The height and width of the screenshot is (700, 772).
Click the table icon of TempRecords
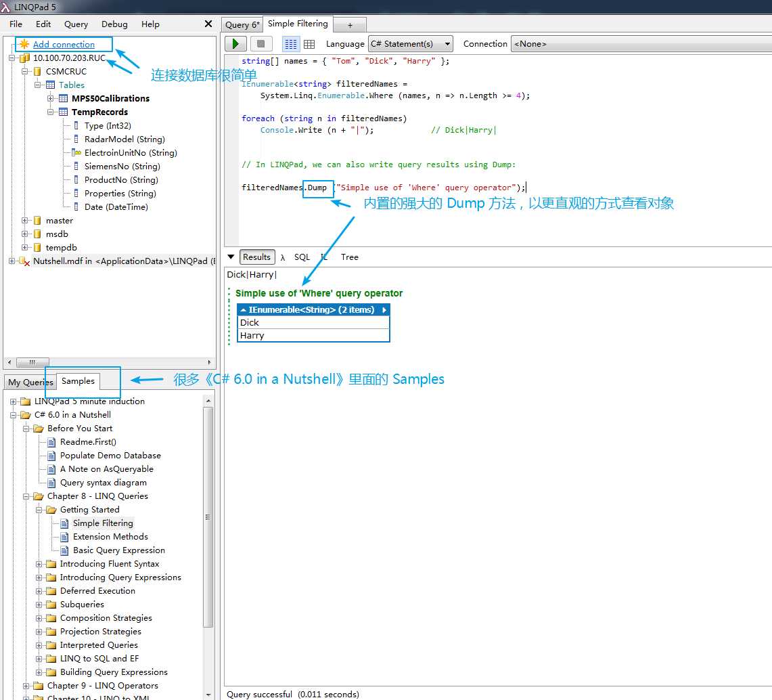(x=64, y=112)
